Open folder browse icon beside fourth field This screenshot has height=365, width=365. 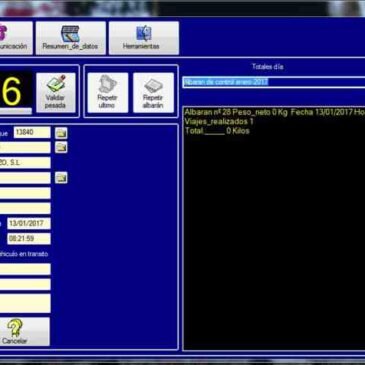click(61, 178)
